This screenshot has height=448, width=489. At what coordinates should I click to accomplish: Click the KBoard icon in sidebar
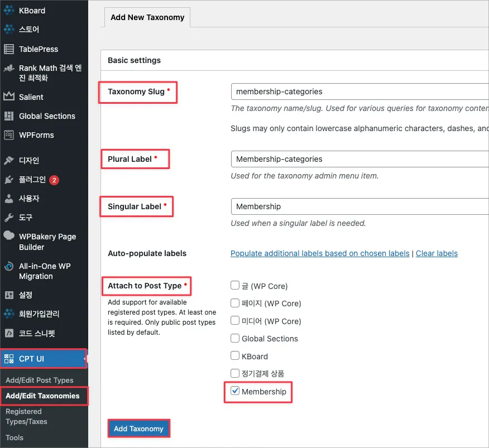point(9,10)
